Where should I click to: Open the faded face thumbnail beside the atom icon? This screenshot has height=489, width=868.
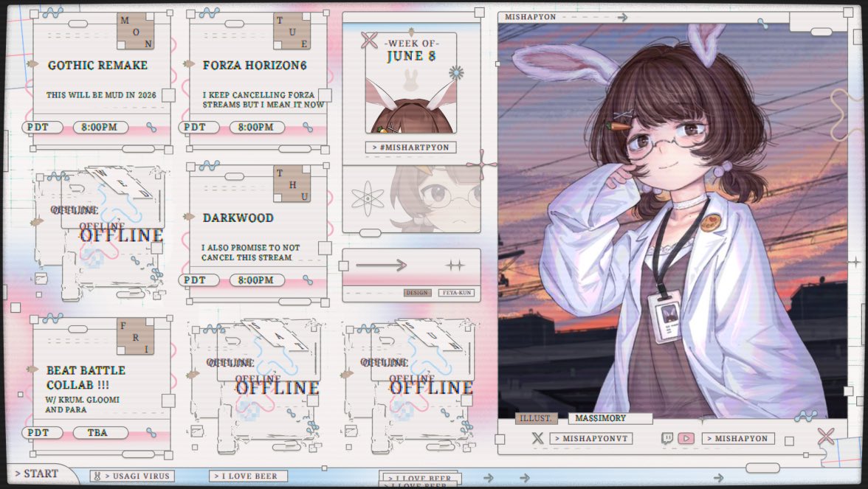point(435,198)
